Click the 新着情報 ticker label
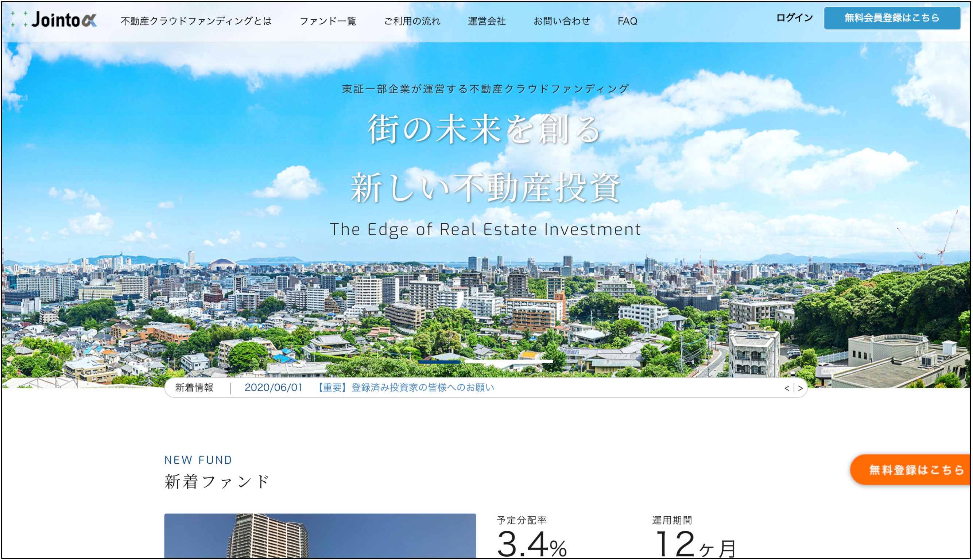Viewport: 973px width, 560px height. (194, 388)
